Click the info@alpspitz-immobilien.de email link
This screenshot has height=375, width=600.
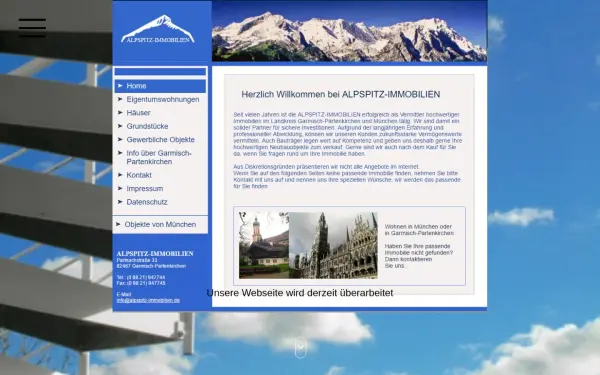(148, 300)
